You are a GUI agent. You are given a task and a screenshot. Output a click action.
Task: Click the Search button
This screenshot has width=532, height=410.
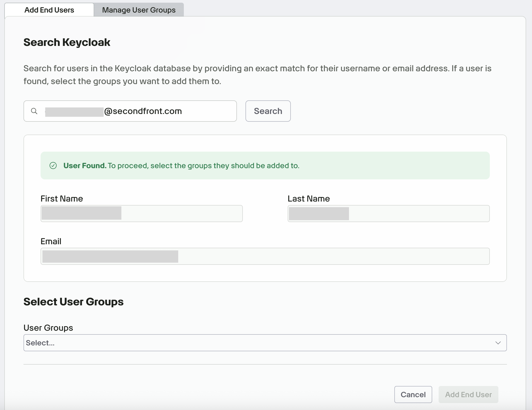coord(268,111)
